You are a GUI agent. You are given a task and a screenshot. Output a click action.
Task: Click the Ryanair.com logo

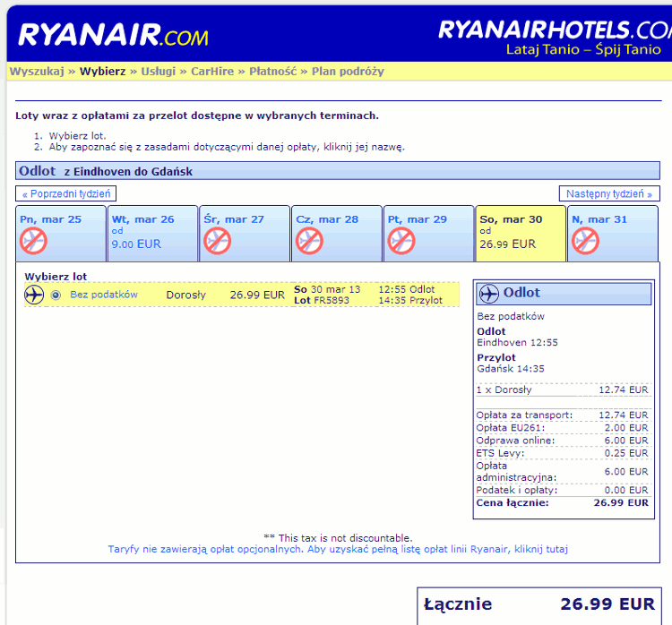(113, 35)
